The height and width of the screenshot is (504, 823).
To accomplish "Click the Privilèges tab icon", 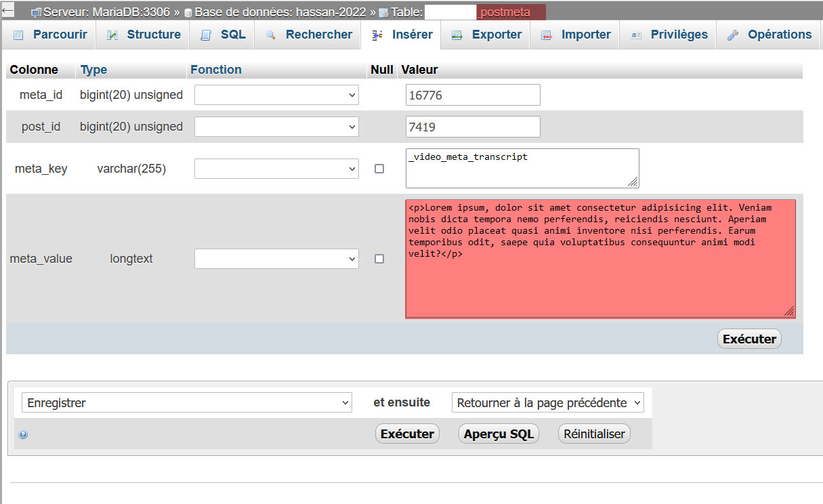I will click(x=636, y=35).
